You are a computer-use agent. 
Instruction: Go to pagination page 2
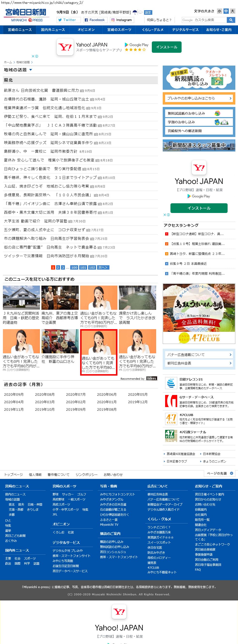[58, 267]
